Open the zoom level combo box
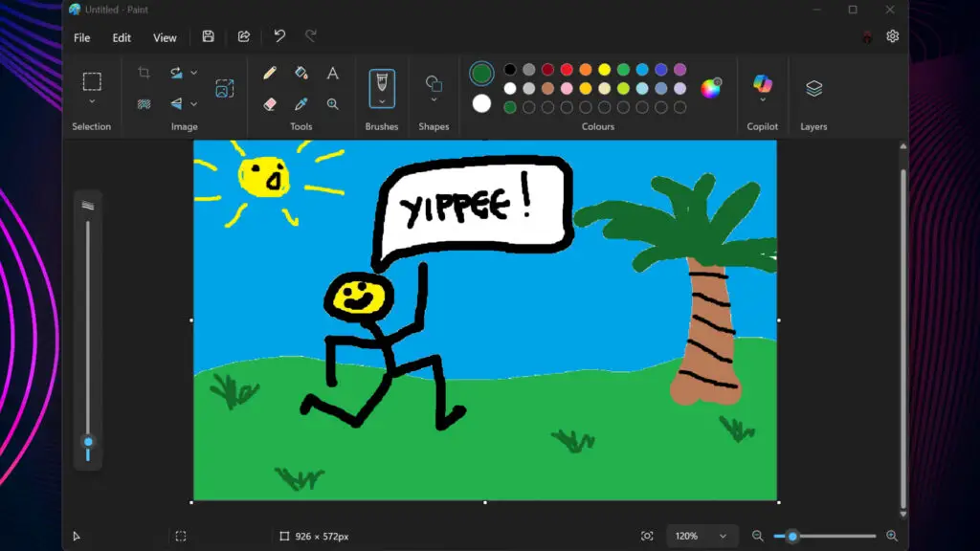The image size is (980, 551). [702, 536]
